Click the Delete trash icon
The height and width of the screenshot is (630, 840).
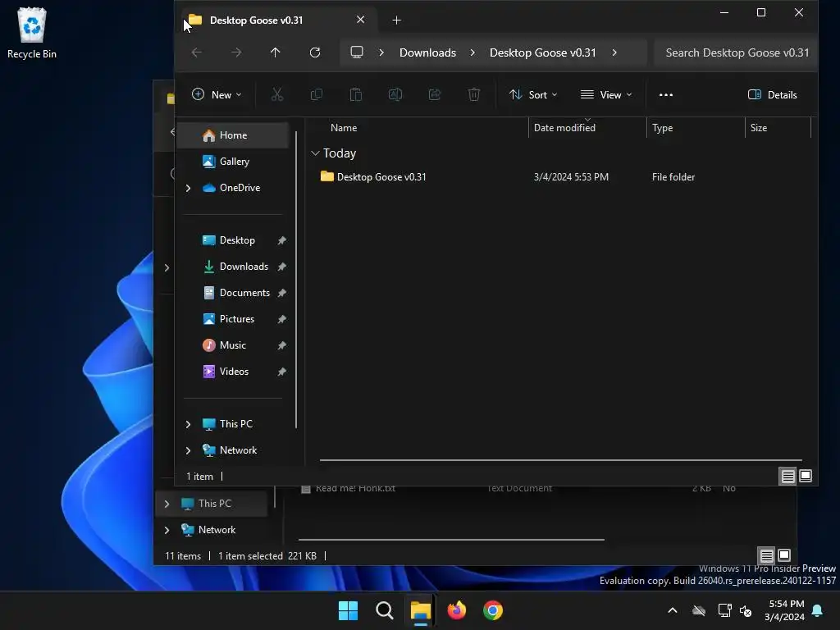point(474,95)
